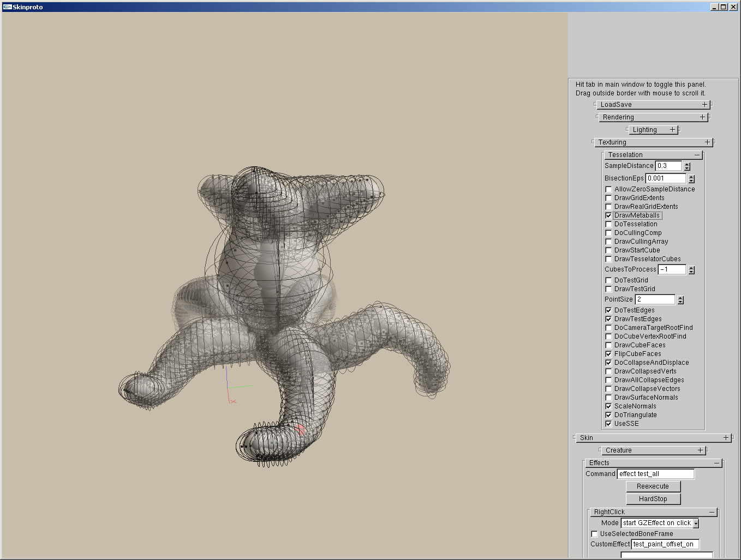Click the PointSize spinner control
The height and width of the screenshot is (560, 741).
680,300
